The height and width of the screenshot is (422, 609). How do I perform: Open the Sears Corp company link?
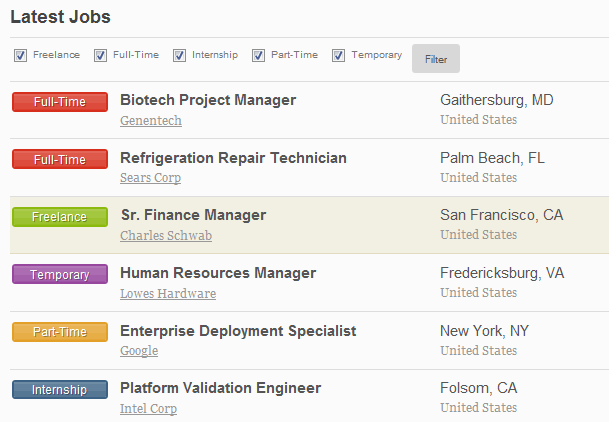point(150,178)
